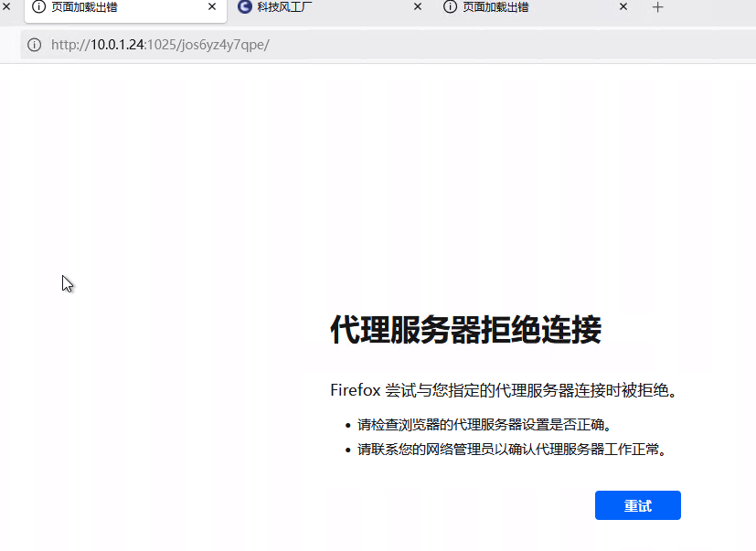Close the 科技风工厂 tab
The height and width of the screenshot is (551, 756).
pyautogui.click(x=418, y=6)
